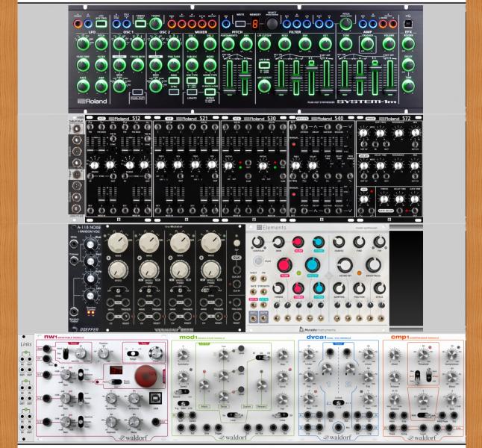Click the USB port on the System-1m panel

coord(408,24)
